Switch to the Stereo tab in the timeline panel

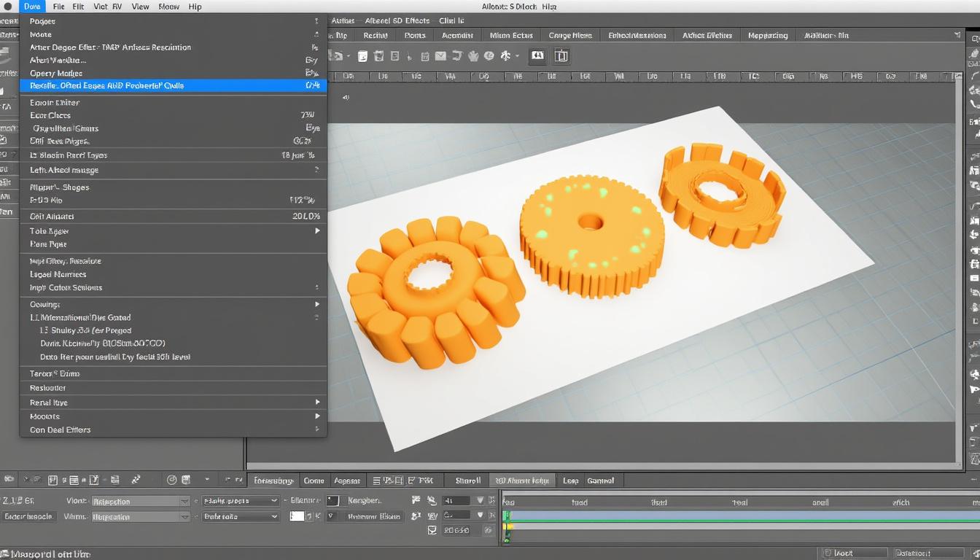point(467,481)
